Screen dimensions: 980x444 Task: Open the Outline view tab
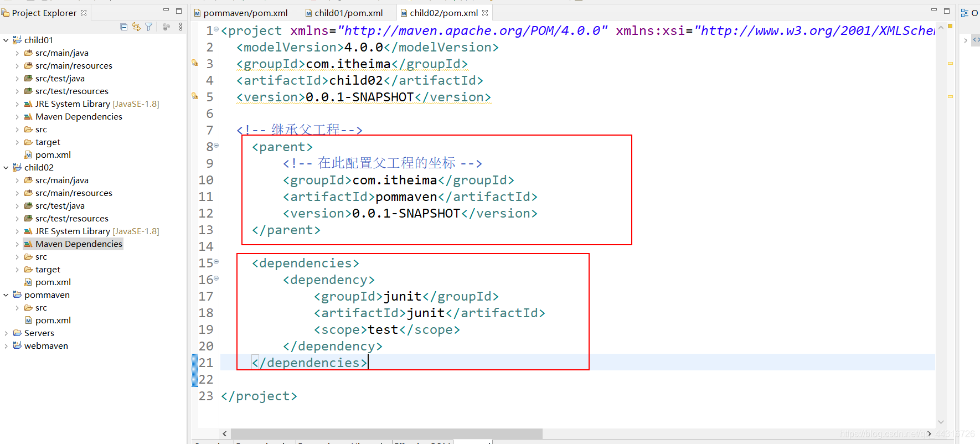pyautogui.click(x=969, y=13)
